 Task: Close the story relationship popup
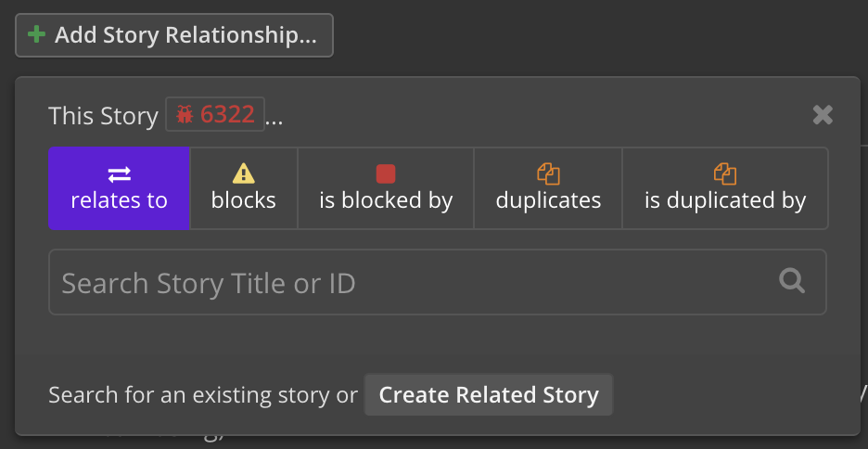point(822,114)
